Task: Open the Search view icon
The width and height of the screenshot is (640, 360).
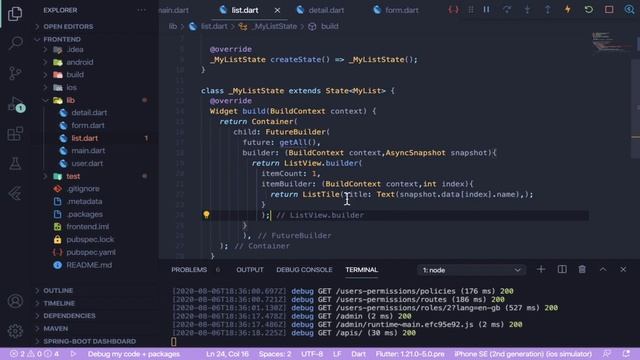Action: (x=15, y=42)
